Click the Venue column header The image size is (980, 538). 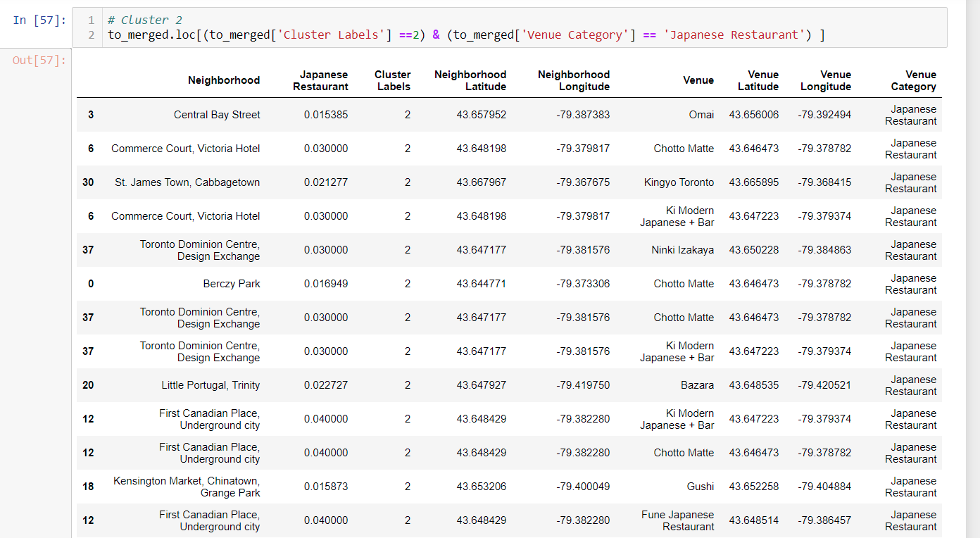click(x=698, y=80)
